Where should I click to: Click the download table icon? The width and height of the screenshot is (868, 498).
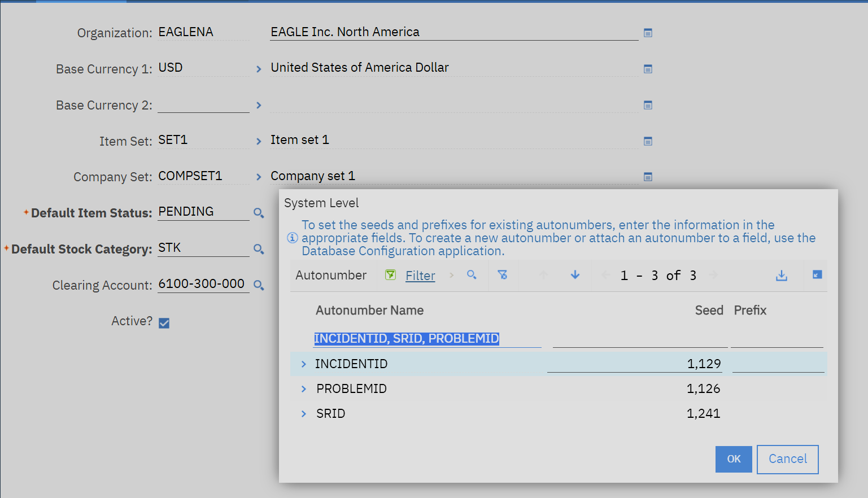click(x=782, y=276)
